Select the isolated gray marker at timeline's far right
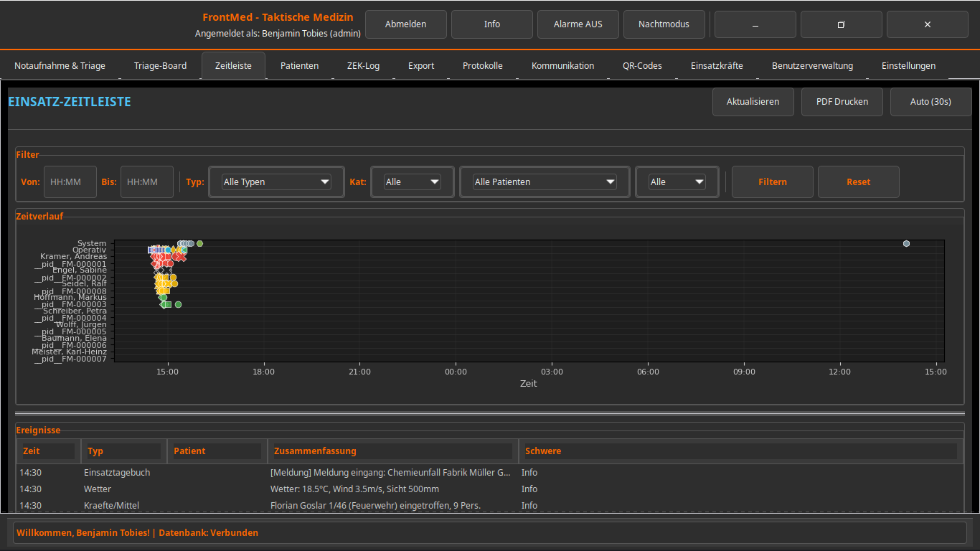Screen dimensions: 980x551 (906, 244)
